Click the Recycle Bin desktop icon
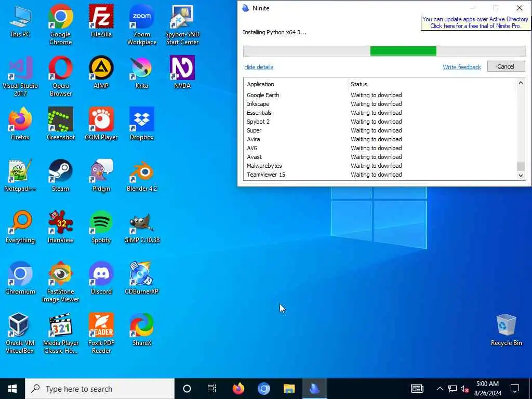532x399 pixels. (506, 330)
